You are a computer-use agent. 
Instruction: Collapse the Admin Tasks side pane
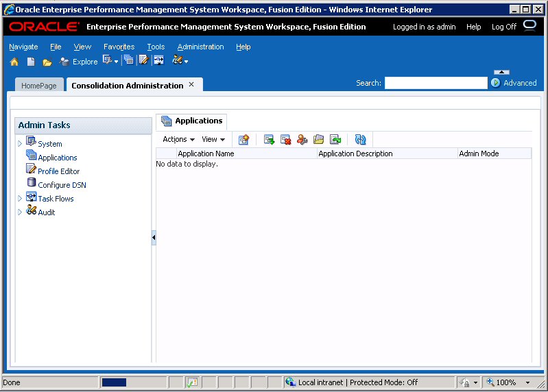(x=154, y=238)
